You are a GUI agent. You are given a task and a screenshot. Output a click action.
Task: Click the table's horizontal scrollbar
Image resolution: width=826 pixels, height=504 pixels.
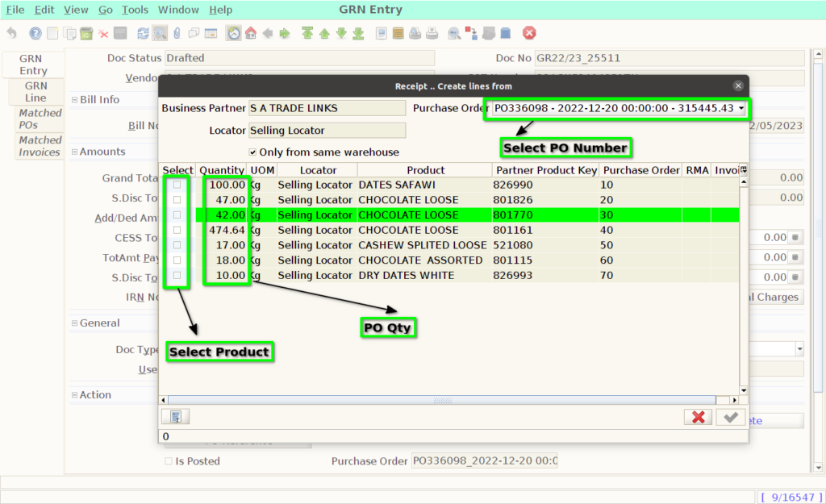[x=441, y=400]
